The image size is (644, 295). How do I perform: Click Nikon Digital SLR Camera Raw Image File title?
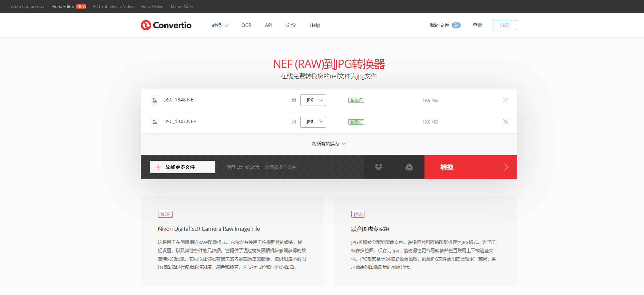[x=209, y=229]
